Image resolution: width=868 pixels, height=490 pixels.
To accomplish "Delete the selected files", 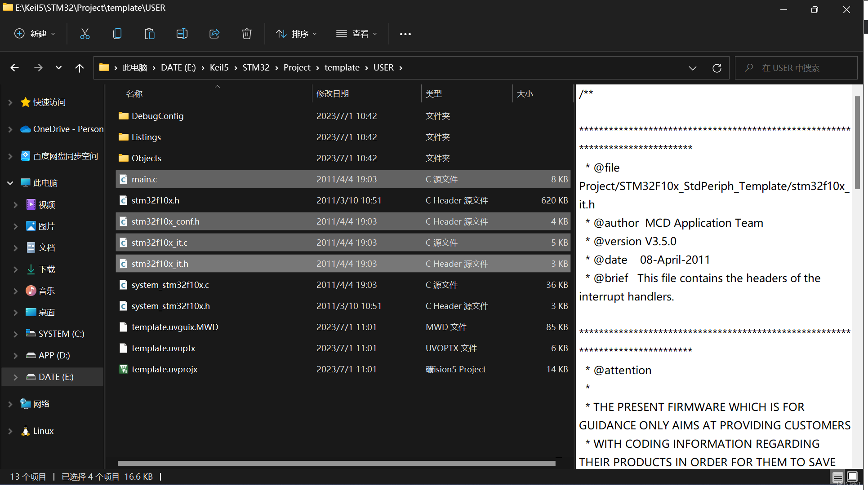I will [x=247, y=34].
